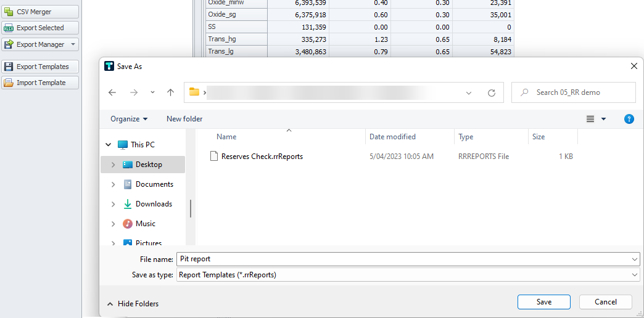The width and height of the screenshot is (644, 318).
Task: Open the Organize menu
Action: click(x=129, y=119)
